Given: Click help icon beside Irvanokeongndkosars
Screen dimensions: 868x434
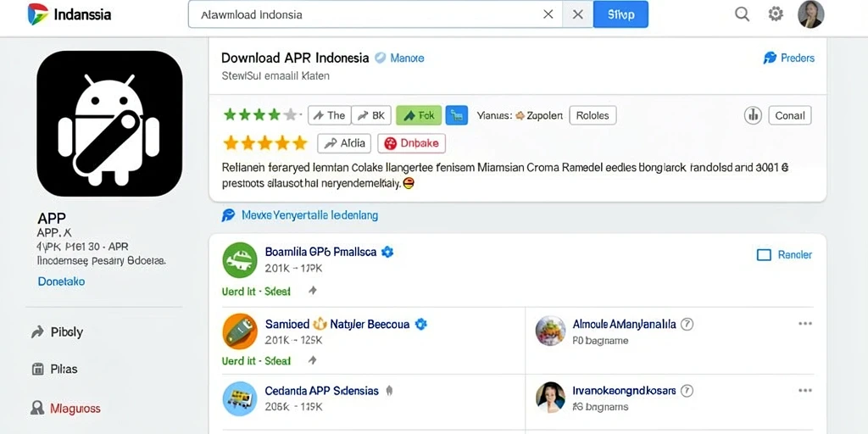Looking at the screenshot, I should click(687, 391).
